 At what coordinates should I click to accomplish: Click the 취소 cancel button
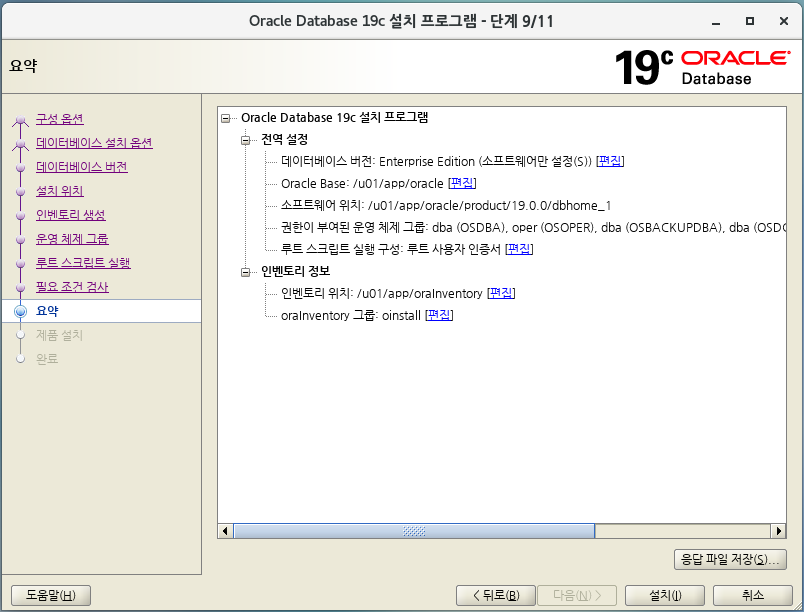753,596
